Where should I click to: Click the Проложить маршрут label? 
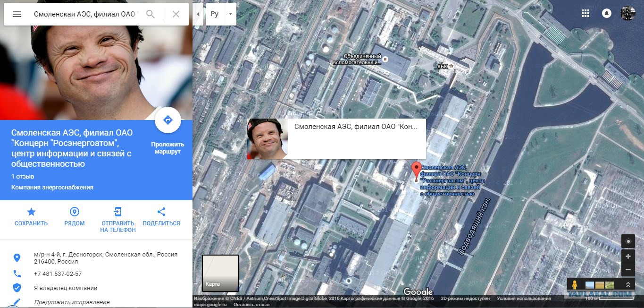pyautogui.click(x=168, y=148)
